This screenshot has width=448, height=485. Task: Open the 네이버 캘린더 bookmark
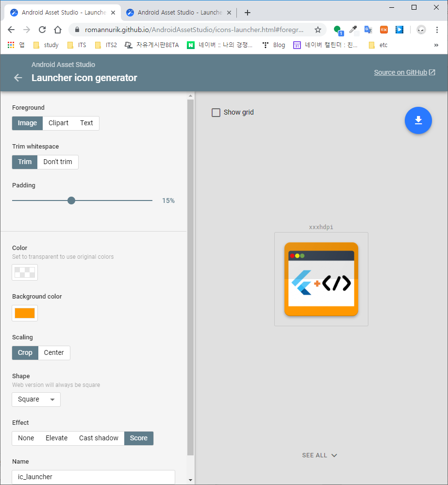[325, 45]
